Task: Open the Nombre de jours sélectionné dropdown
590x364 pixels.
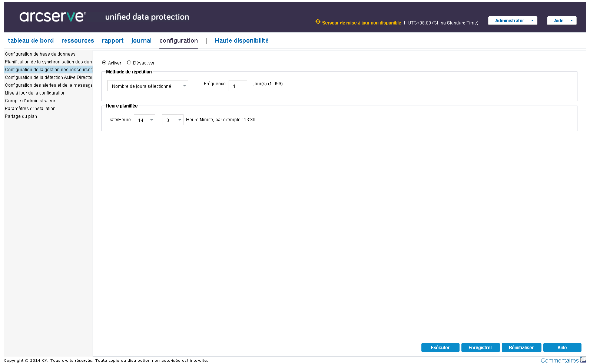Action: (x=147, y=86)
